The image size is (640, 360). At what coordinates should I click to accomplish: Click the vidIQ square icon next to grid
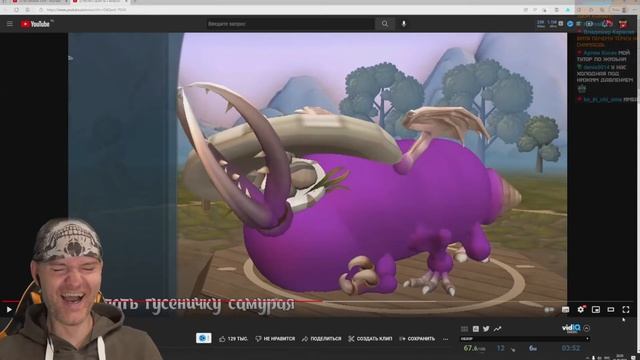point(476,329)
